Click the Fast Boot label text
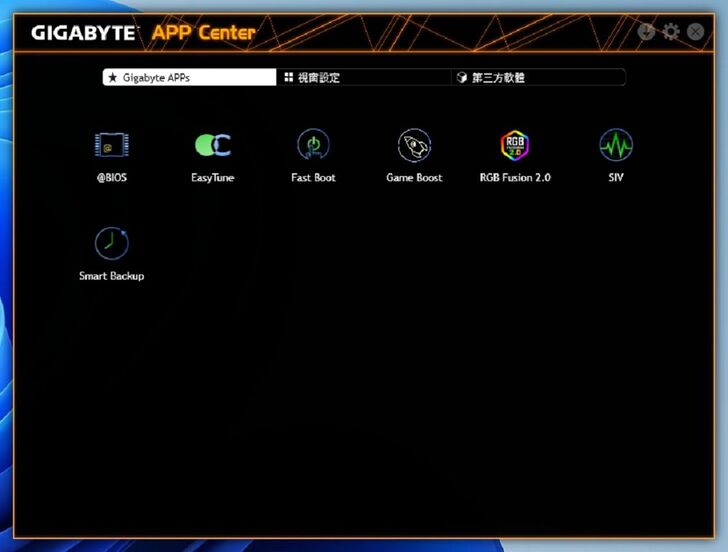 click(x=313, y=177)
